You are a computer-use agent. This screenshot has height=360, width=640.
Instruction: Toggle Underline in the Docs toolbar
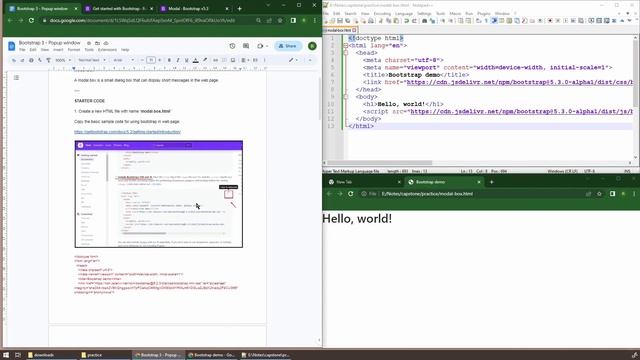pos(187,60)
